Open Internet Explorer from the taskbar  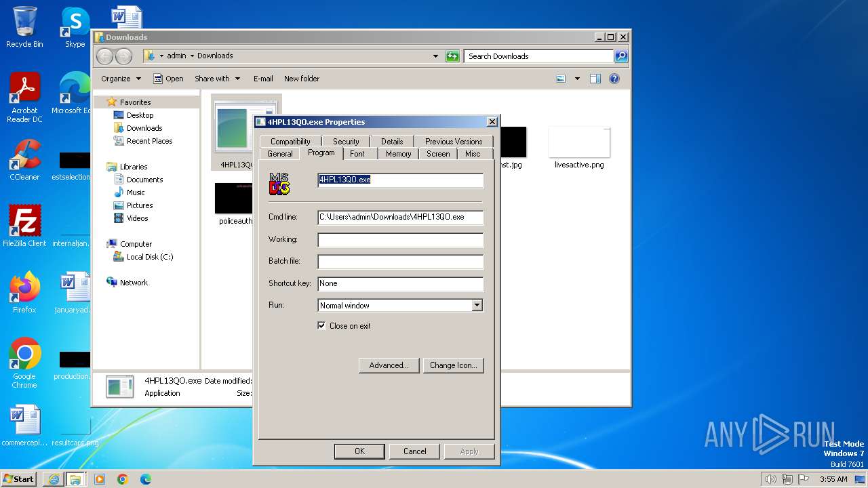(54, 479)
